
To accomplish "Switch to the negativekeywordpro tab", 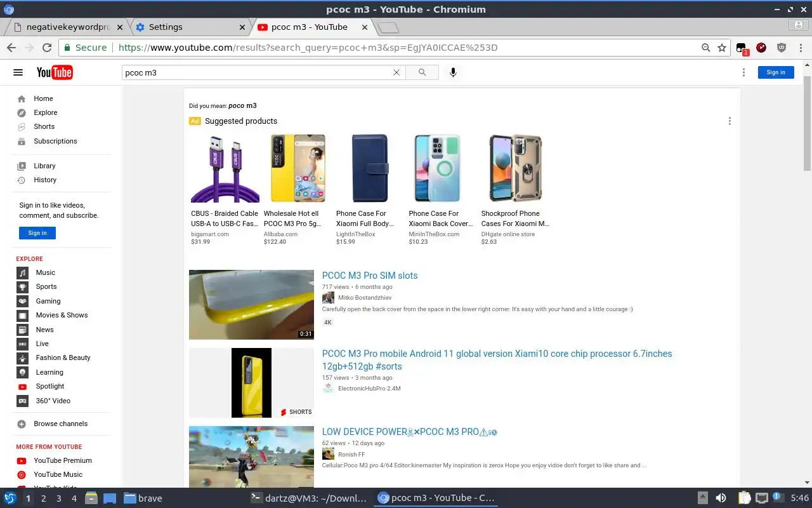I will 68,27.
